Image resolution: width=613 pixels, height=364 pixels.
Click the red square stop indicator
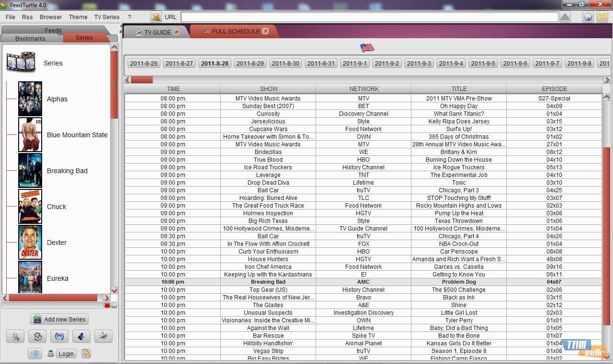point(107,305)
